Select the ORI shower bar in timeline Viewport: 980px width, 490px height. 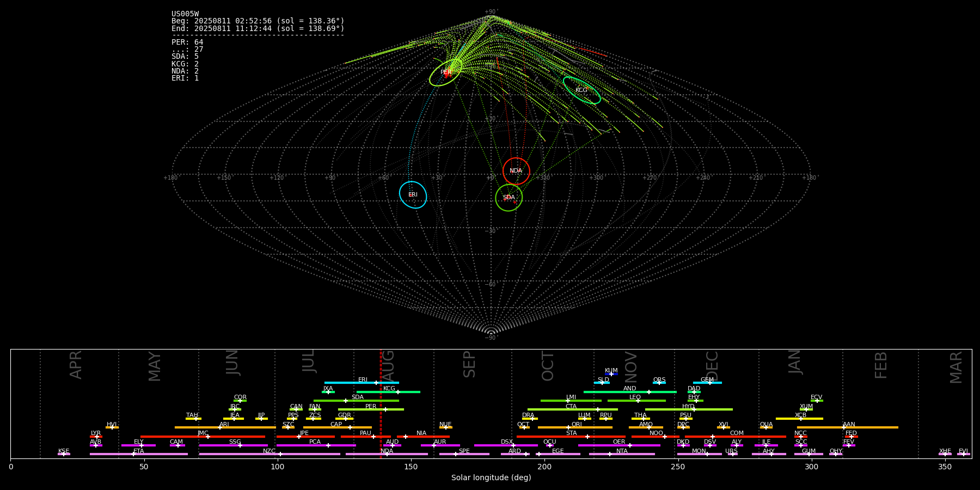[575, 427]
